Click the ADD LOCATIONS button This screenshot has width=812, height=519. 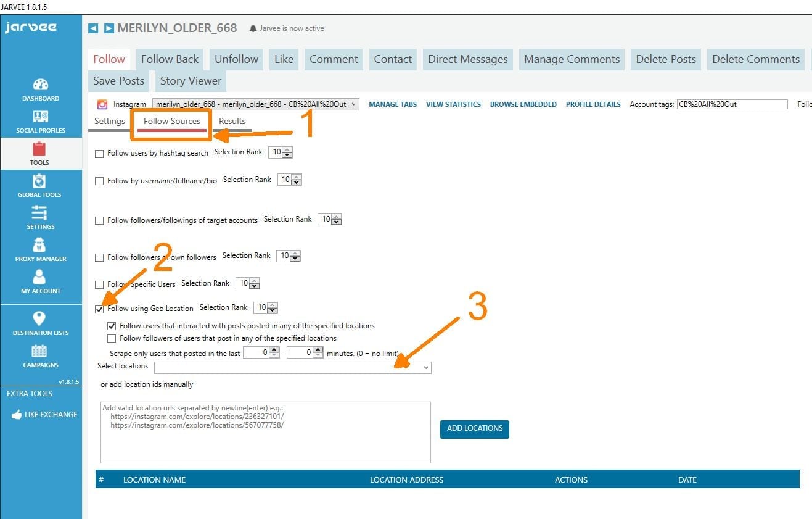[x=475, y=428]
